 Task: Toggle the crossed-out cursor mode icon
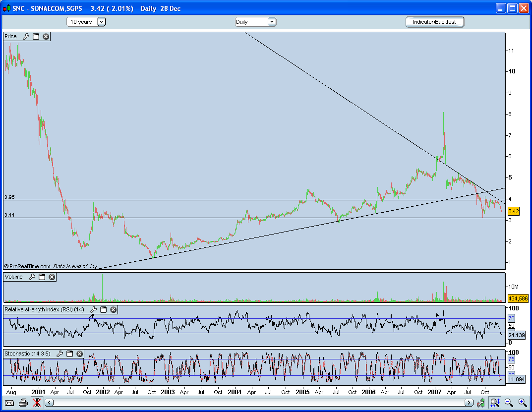[x=36, y=403]
